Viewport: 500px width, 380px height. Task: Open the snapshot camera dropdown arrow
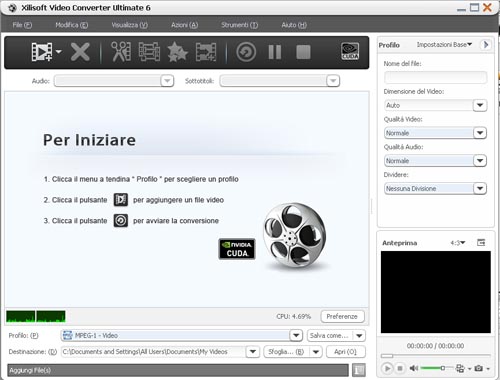(488, 369)
